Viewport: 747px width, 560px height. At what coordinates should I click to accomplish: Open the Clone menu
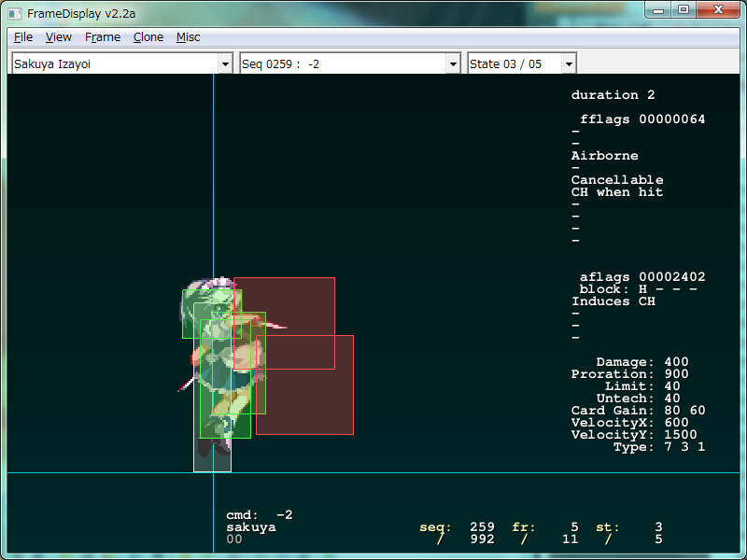click(148, 37)
